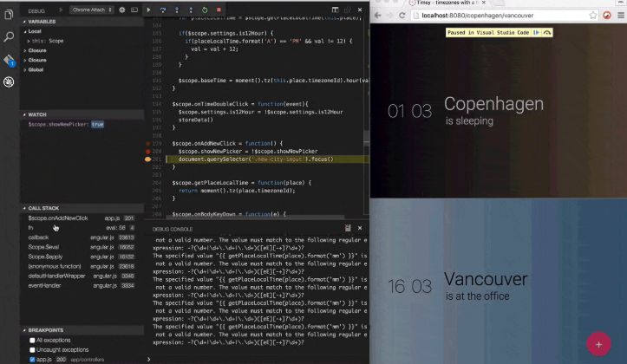Toggle the Uncaught exceptions checkbox
This screenshot has width=627, height=364.
coord(32,350)
